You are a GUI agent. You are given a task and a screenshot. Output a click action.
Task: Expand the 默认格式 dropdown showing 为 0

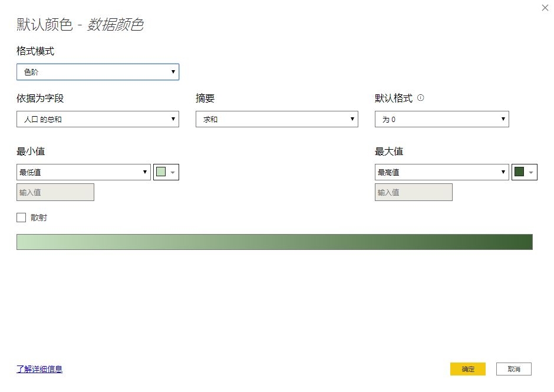(441, 119)
